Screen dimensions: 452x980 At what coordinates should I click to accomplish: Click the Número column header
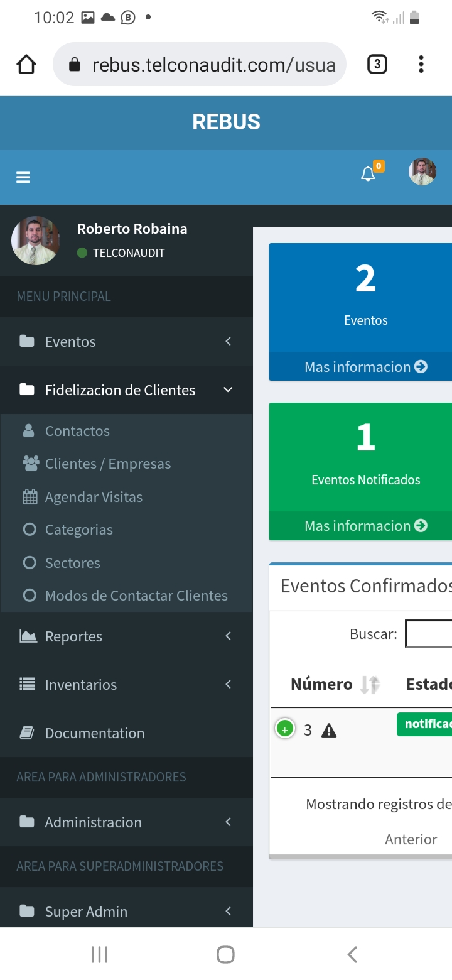(321, 684)
